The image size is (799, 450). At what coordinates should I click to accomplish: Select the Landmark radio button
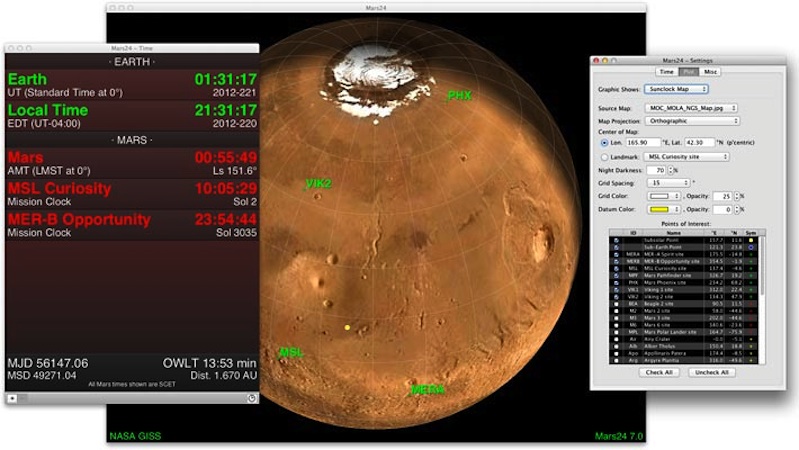(x=604, y=157)
